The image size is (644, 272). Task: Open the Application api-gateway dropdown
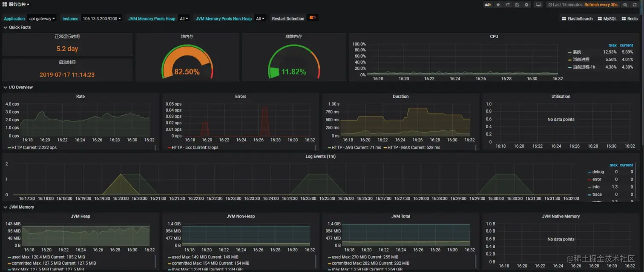(42, 19)
